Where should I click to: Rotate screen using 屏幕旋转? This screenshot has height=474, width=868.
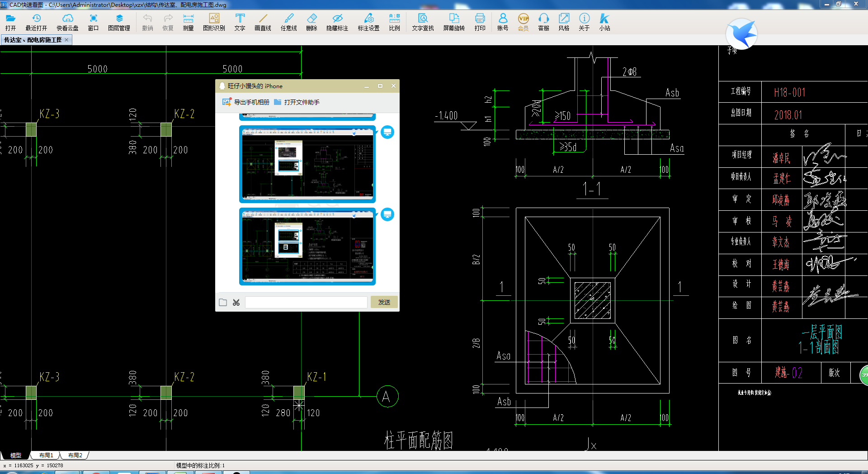click(454, 22)
